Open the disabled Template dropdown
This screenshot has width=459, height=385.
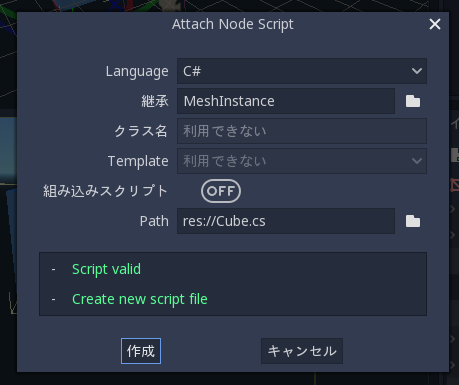coord(302,161)
